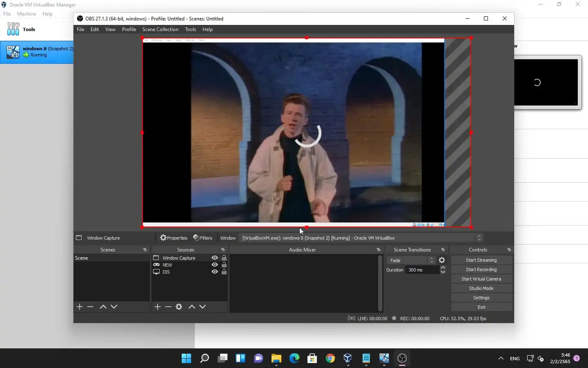Click the notification badge beside the clock
The height and width of the screenshot is (368, 588).
pyautogui.click(x=577, y=358)
